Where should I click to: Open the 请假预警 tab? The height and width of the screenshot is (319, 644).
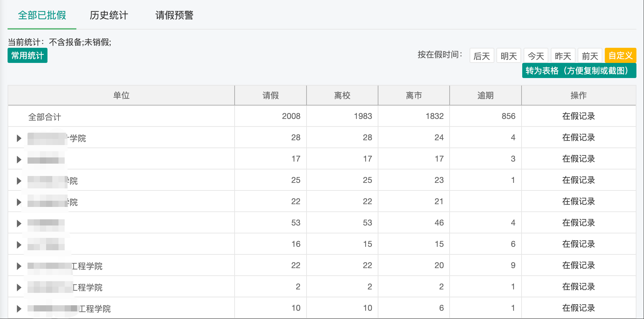tap(174, 15)
